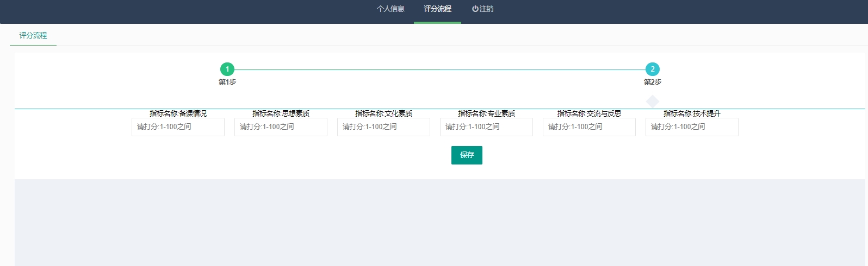This screenshot has width=868, height=266.
Task: Click the score field for 交流与反思
Action: [589, 127]
